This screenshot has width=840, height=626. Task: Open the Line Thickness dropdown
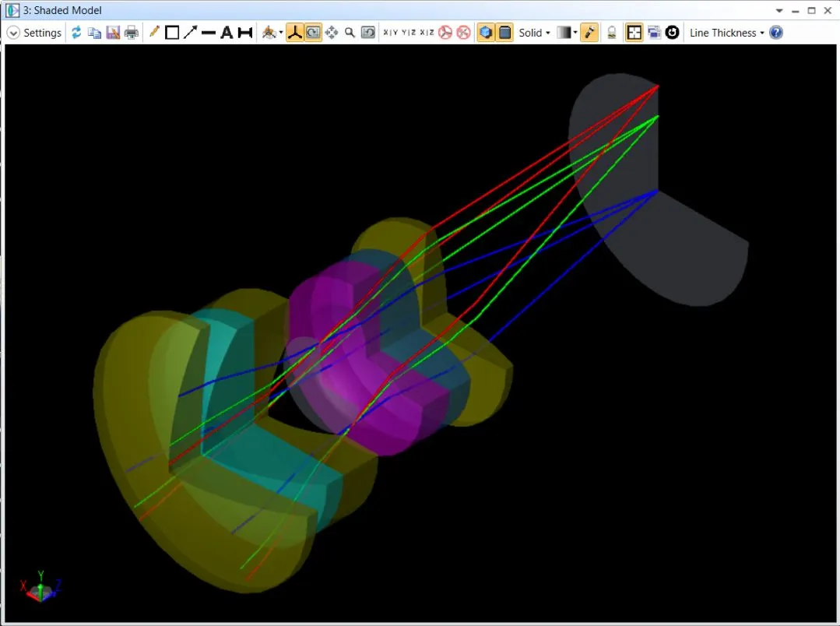(x=726, y=33)
